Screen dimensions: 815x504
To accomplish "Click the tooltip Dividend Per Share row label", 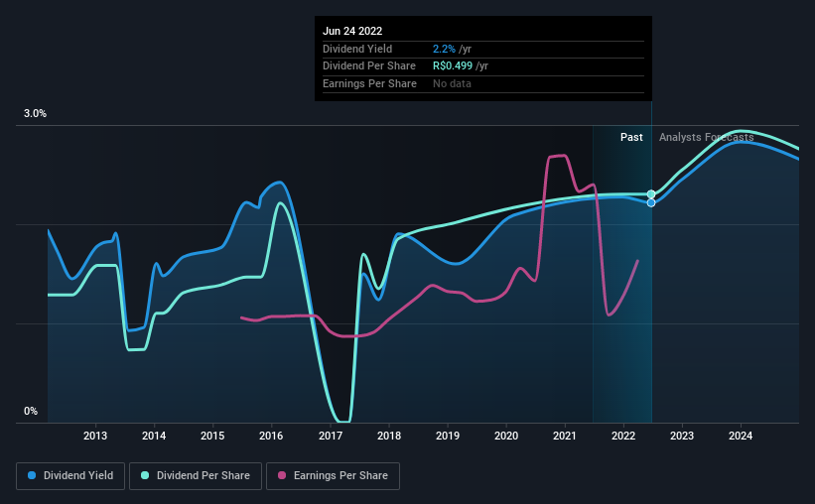I will click(x=369, y=66).
